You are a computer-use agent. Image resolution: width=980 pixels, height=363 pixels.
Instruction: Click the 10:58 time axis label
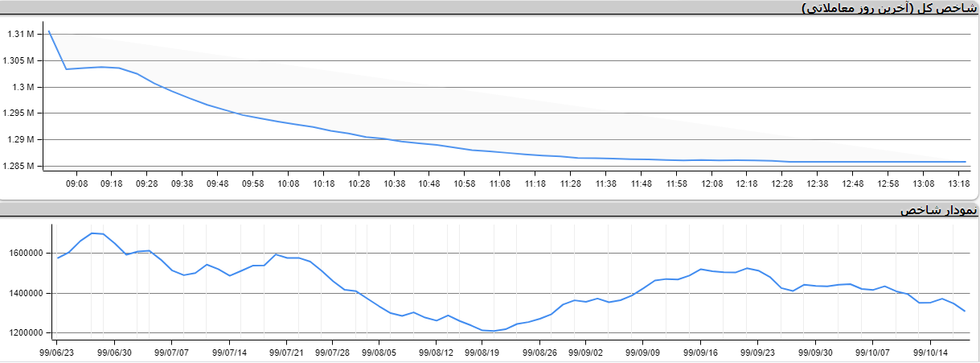point(464,184)
